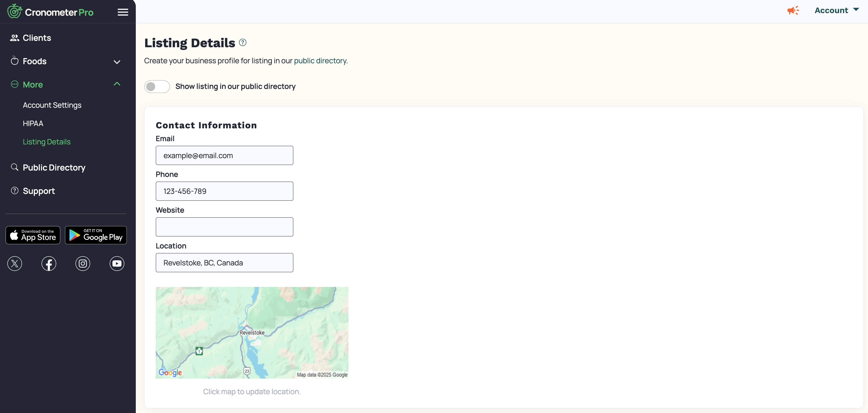Click the Highway 1 shield on map
The width and height of the screenshot is (868, 413).
pyautogui.click(x=199, y=351)
